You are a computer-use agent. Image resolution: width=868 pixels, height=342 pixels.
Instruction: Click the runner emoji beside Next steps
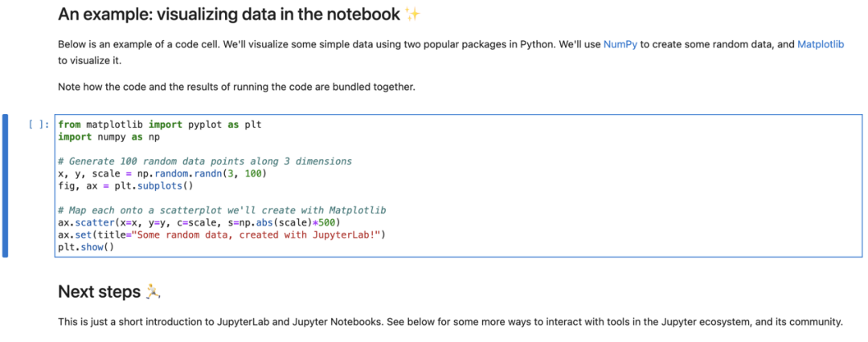coord(153,292)
